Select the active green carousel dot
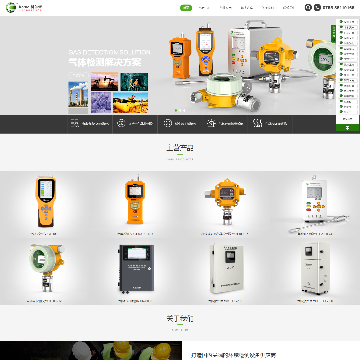This screenshot has height=360, width=360. [x=176, y=110]
